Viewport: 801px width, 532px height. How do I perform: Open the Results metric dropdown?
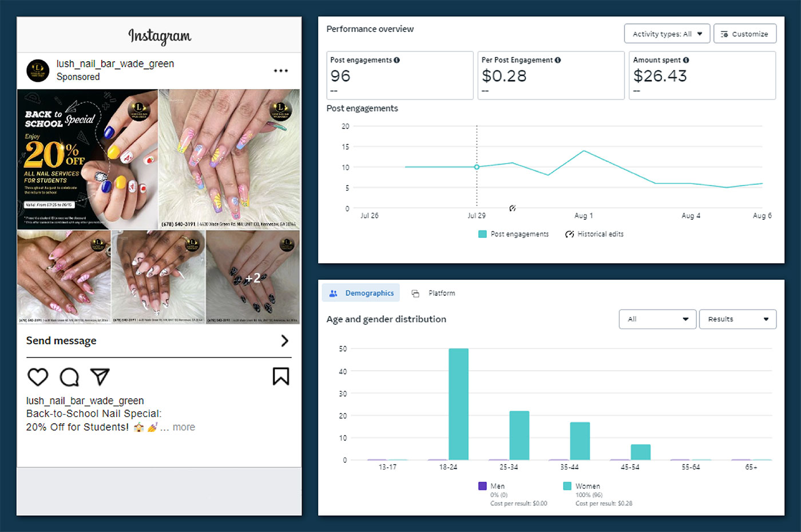[737, 319]
